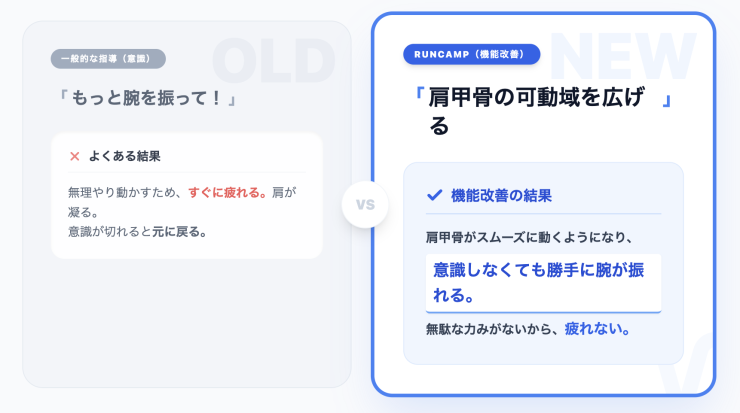This screenshot has height=413, width=740.
Task: Click the sentence 肩甲骨がスムーズに動くようになり、
Action: [x=529, y=238]
